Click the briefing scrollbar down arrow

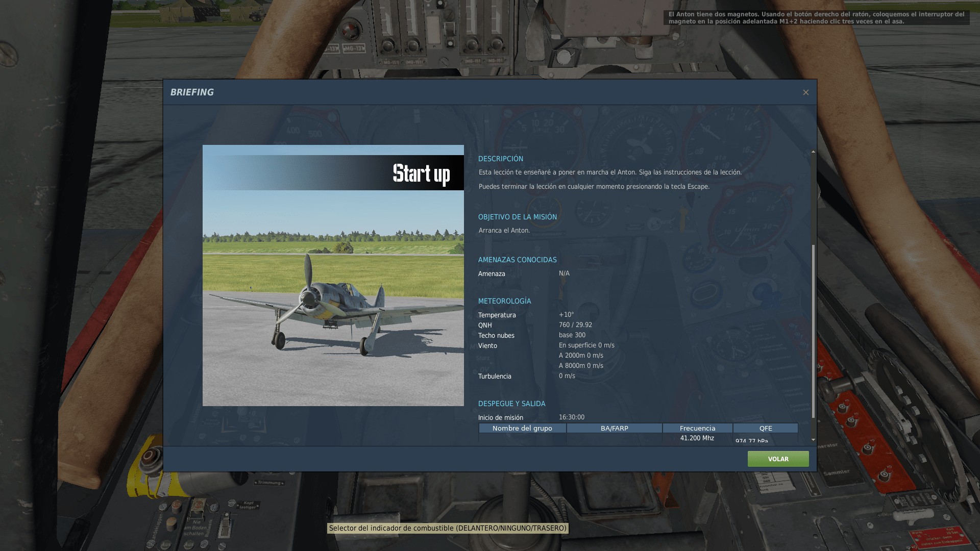tap(813, 439)
